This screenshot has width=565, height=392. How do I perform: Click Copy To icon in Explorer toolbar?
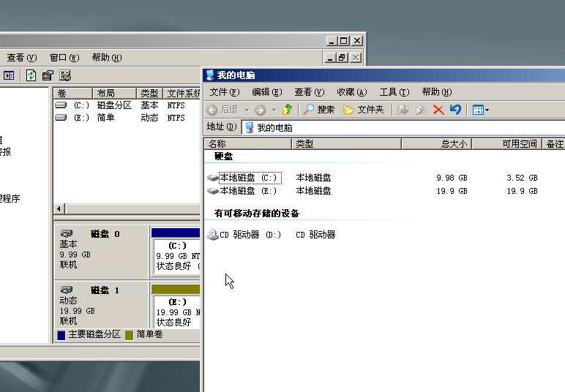(421, 110)
